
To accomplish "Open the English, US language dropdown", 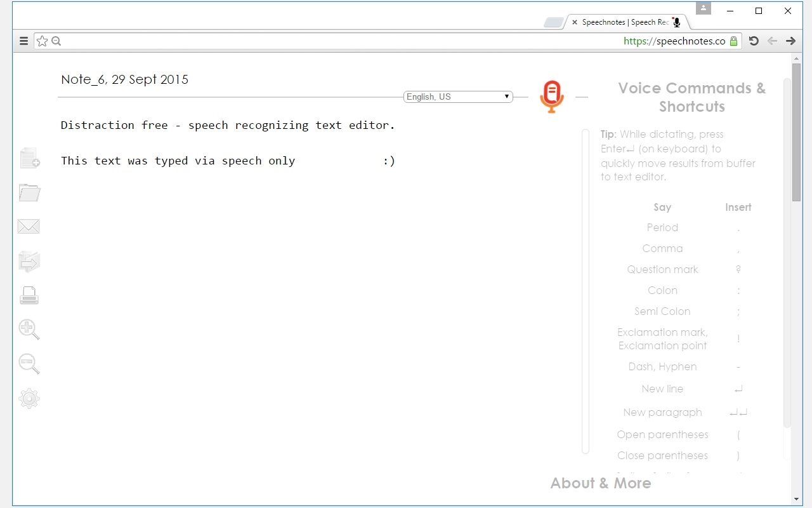I will (458, 97).
